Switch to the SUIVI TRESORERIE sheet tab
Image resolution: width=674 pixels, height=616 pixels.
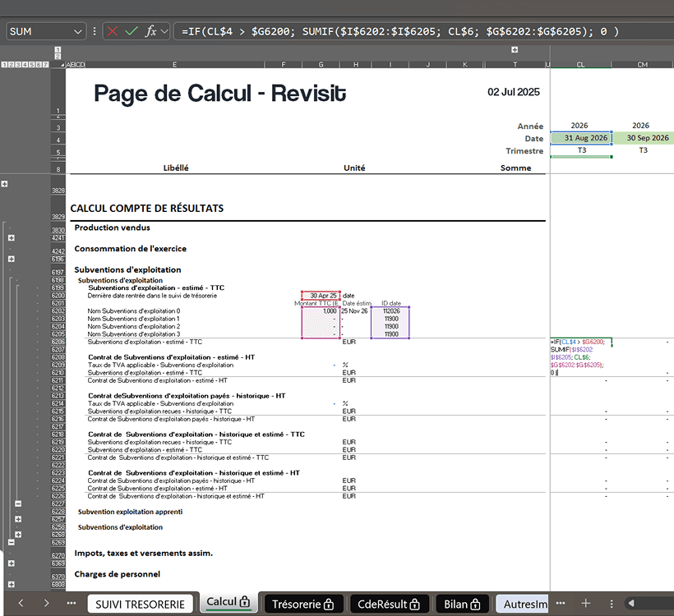pos(141,604)
